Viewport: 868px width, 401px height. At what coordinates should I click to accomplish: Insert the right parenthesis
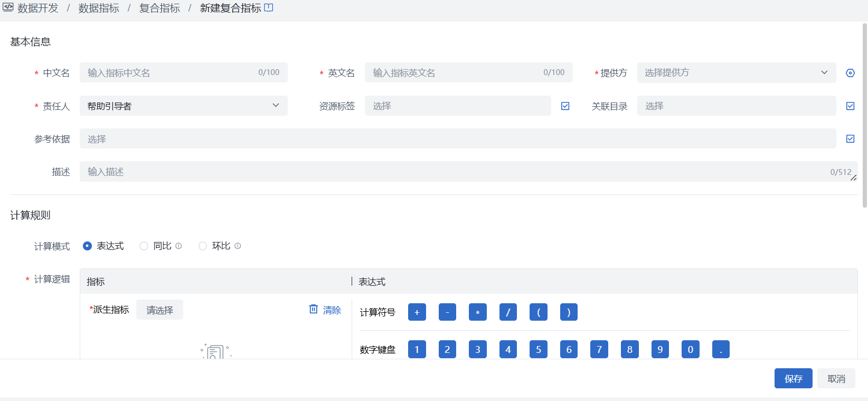point(569,312)
